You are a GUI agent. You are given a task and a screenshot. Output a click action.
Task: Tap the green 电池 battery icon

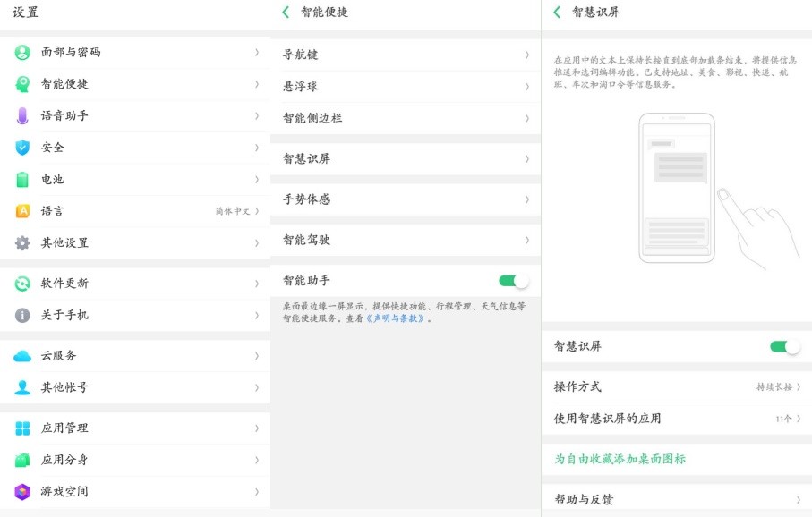[x=22, y=180]
